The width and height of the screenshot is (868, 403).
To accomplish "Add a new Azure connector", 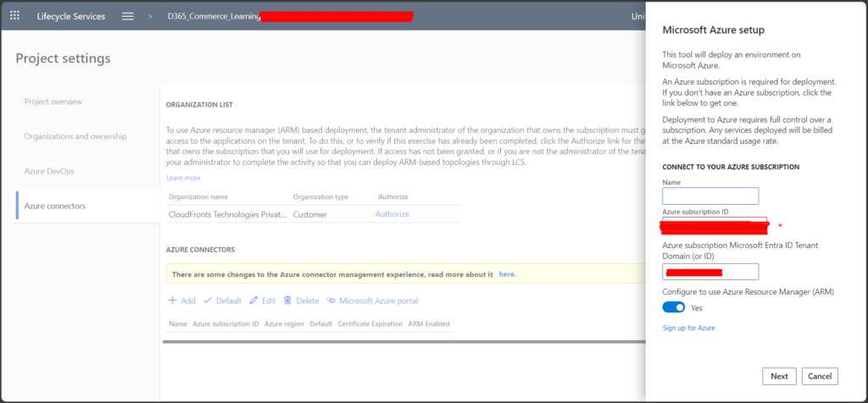I will pyautogui.click(x=181, y=301).
